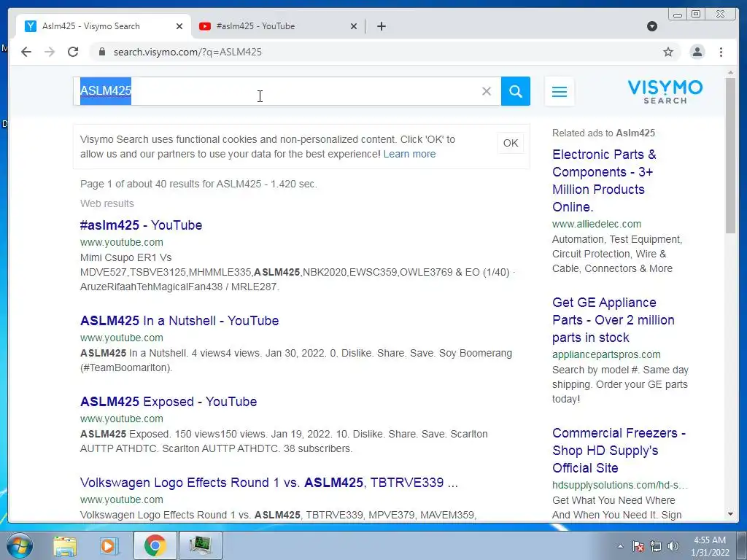Switch to the #aslm425 - YouTube tab
Image resolution: width=747 pixels, height=560 pixels.
pyautogui.click(x=278, y=26)
